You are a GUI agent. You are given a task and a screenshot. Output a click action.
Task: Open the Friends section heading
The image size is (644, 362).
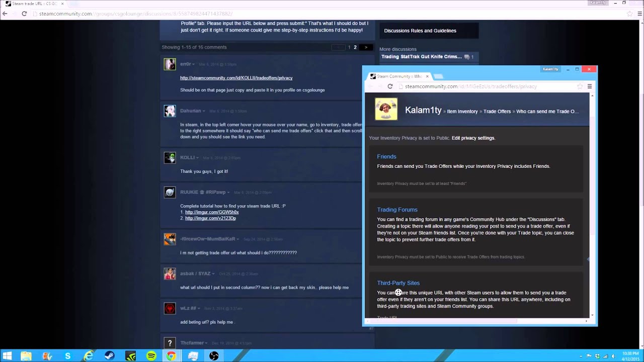point(386,156)
